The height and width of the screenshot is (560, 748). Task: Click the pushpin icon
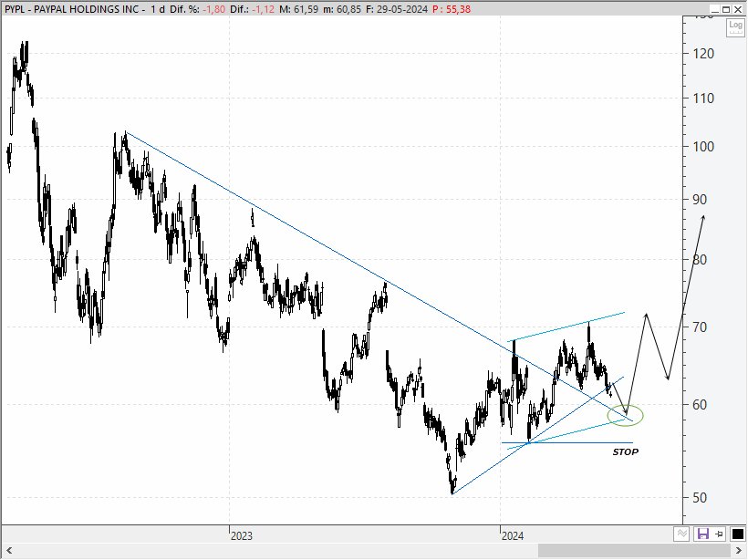point(719,534)
